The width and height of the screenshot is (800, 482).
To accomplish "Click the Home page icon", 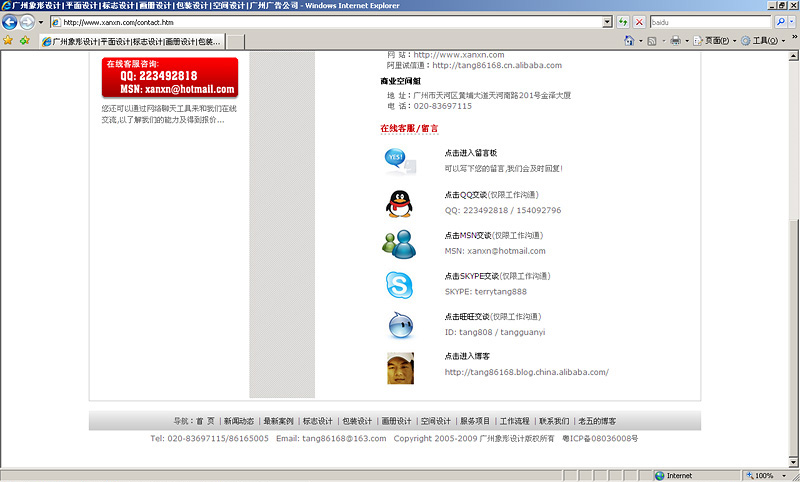I will tap(629, 41).
